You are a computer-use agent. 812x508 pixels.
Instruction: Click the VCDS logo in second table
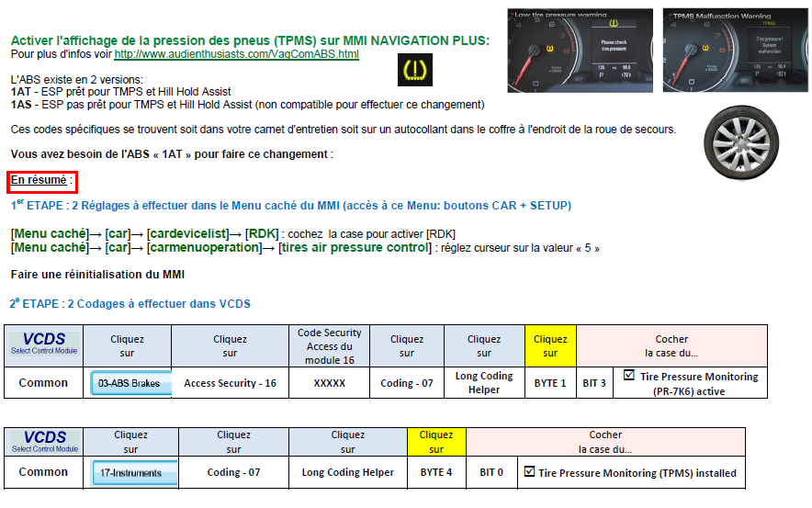[x=45, y=441]
